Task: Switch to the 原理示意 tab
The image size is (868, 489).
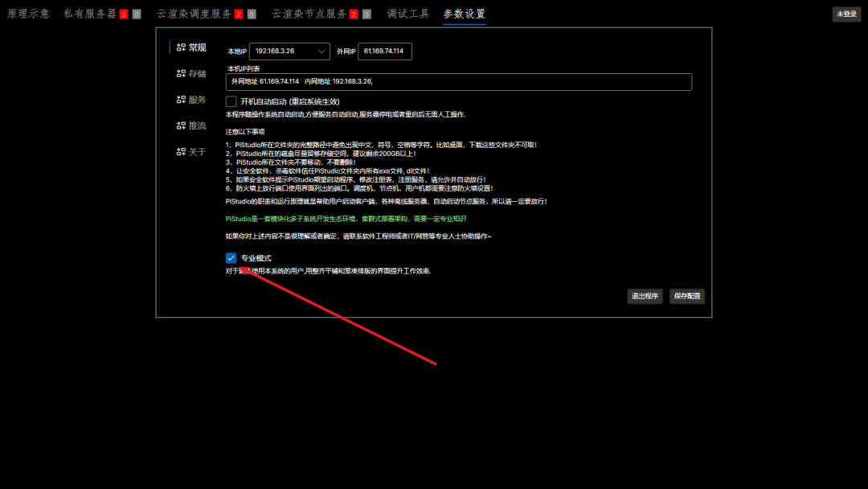Action: tap(28, 14)
